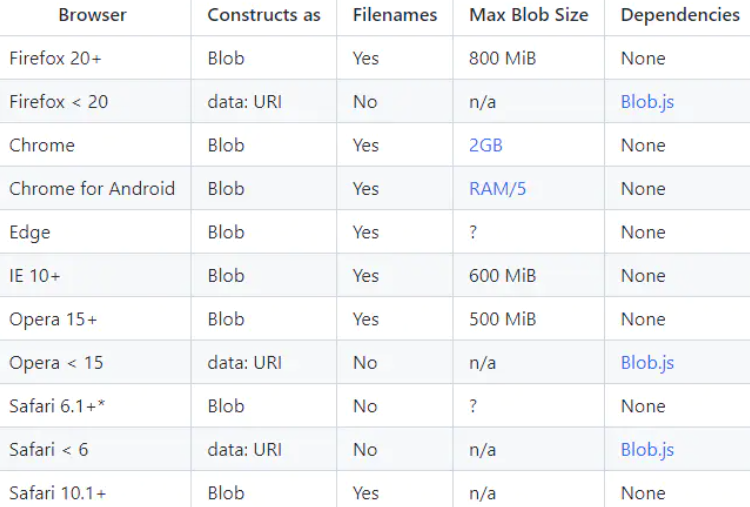Select the Constructs as column header

tap(264, 15)
